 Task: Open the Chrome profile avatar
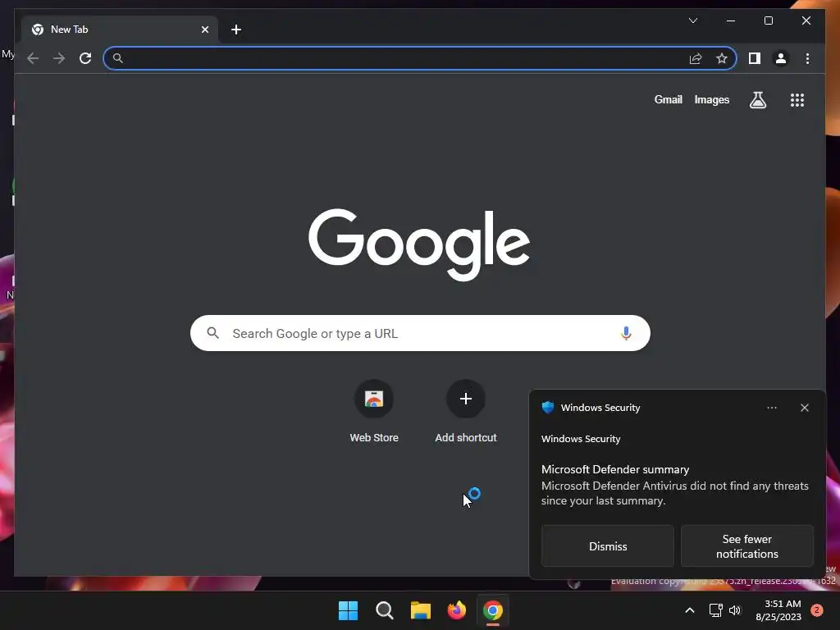[781, 58]
